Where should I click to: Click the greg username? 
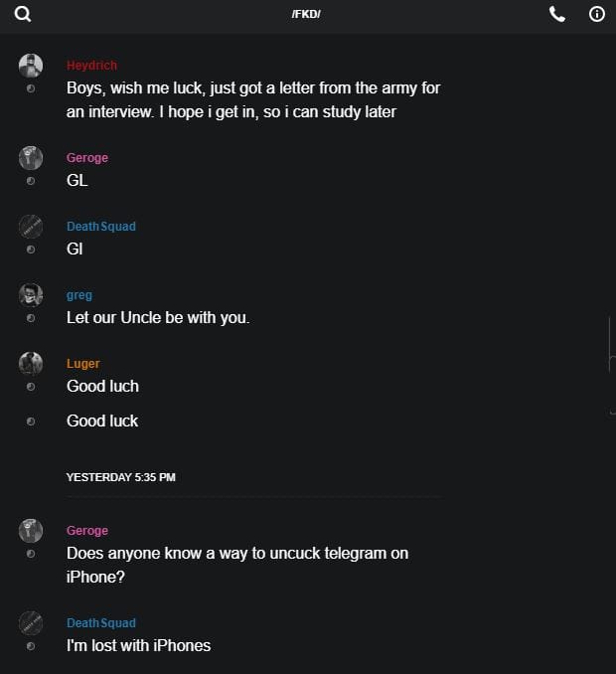click(x=79, y=295)
